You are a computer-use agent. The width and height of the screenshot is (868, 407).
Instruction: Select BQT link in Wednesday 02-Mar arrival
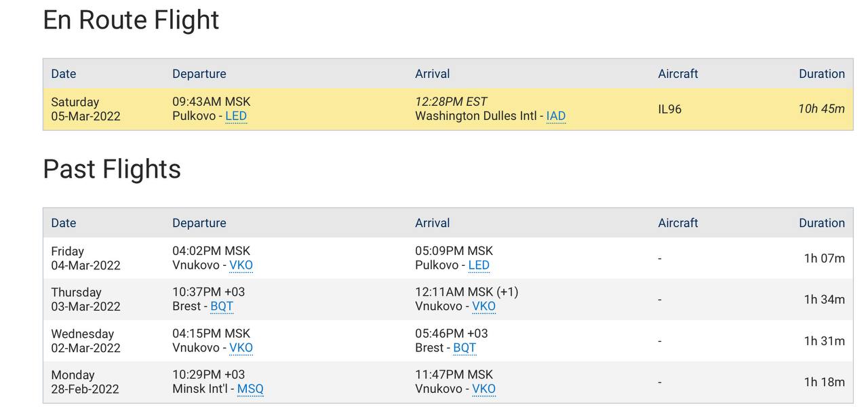[465, 348]
